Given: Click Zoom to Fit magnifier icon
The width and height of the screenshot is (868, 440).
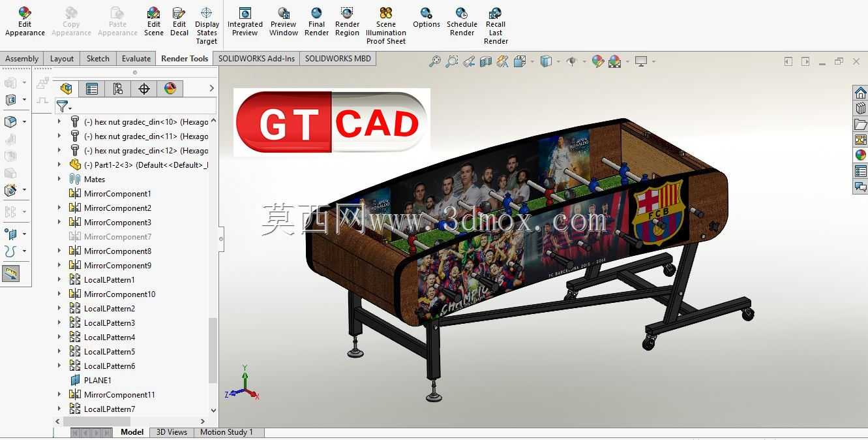Looking at the screenshot, I should coord(435,61).
